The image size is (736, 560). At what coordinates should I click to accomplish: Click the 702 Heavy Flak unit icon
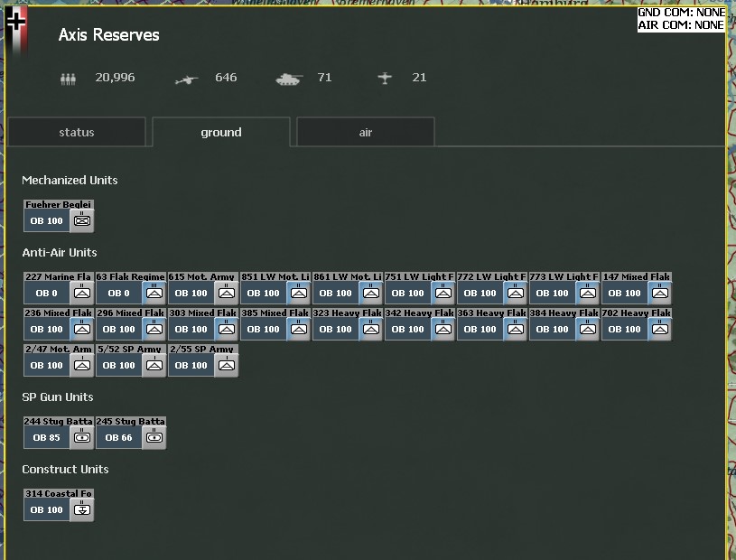click(660, 329)
